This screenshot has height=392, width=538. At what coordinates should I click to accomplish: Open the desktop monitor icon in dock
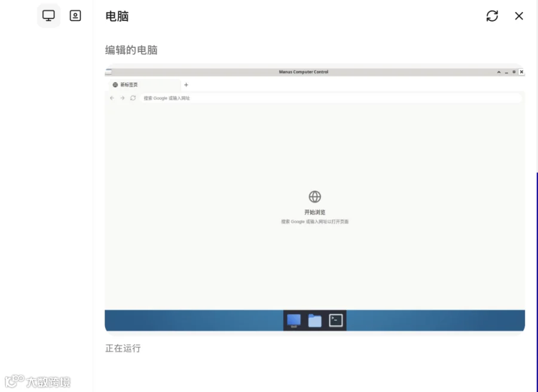(294, 320)
